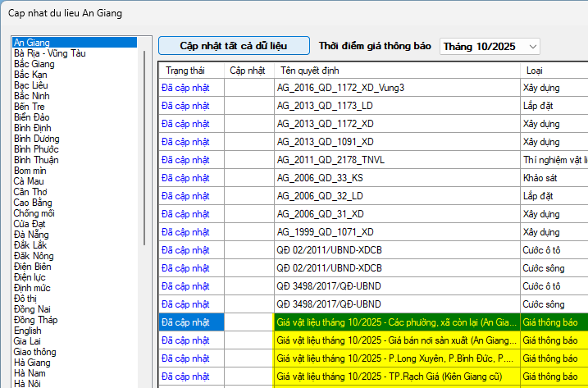The image size is (588, 388).
Task: Sort by 'Tên quyết định' column header
Action: [310, 70]
